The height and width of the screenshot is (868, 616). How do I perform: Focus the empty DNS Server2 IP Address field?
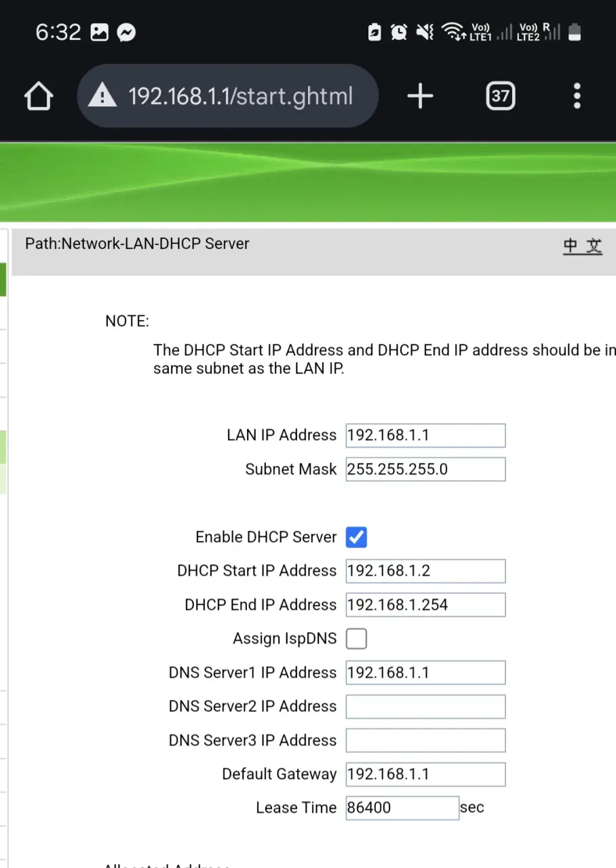pos(425,707)
